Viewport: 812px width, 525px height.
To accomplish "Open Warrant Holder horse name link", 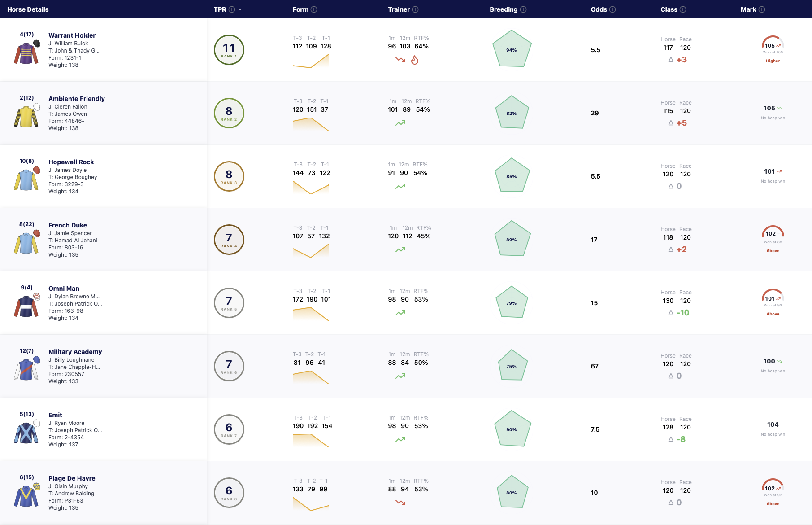I will pos(72,35).
